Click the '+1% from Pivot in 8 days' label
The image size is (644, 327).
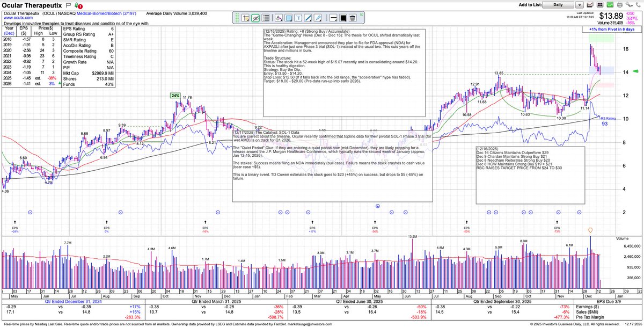612,30
